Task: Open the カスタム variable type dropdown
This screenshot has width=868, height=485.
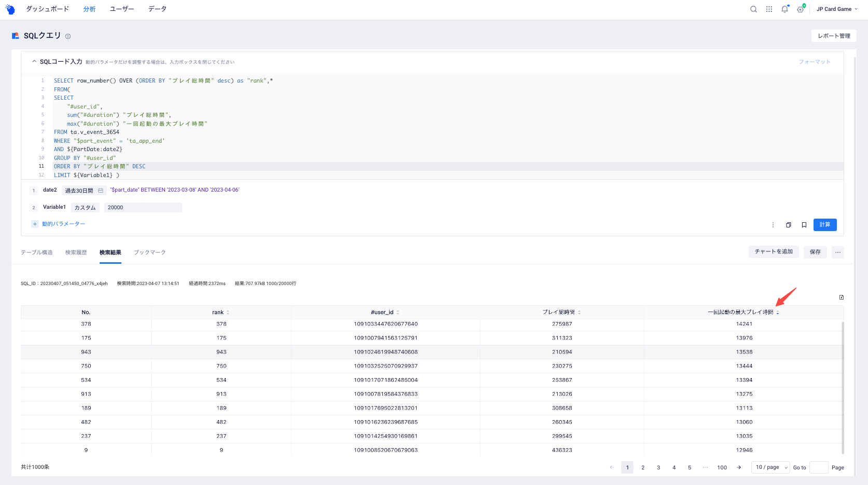Action: [85, 207]
